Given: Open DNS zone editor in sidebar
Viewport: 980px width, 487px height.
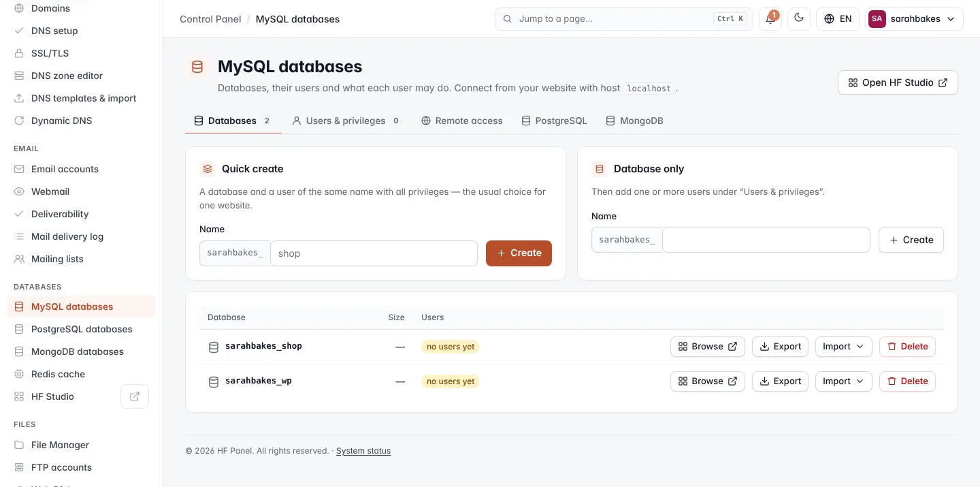Looking at the screenshot, I should (81, 76).
